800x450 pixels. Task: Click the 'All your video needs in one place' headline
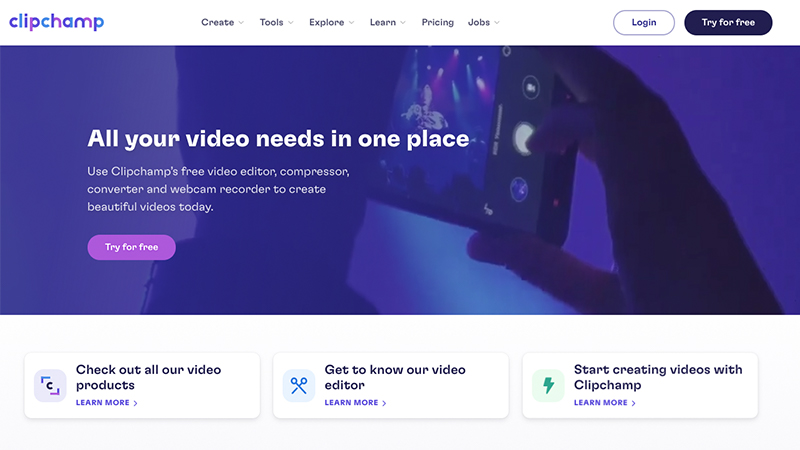[278, 139]
